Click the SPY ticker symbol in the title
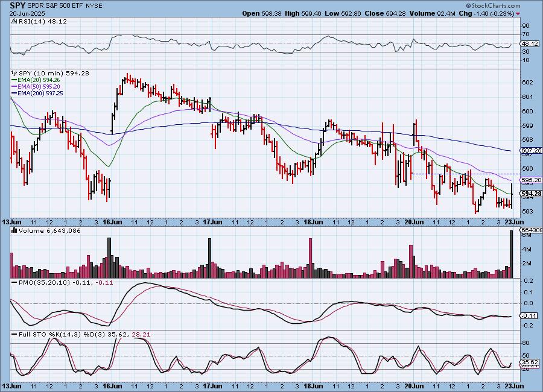The width and height of the screenshot is (543, 392). (x=17, y=5)
